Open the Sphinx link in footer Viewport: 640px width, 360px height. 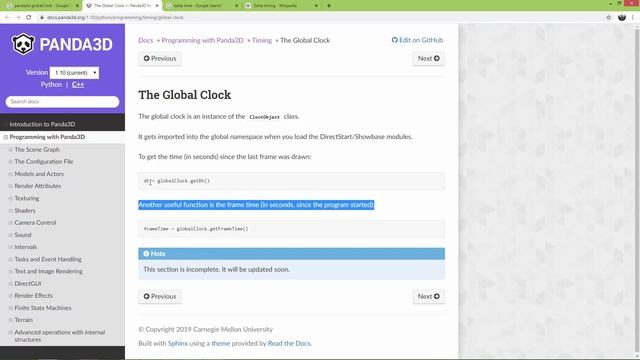click(x=178, y=343)
